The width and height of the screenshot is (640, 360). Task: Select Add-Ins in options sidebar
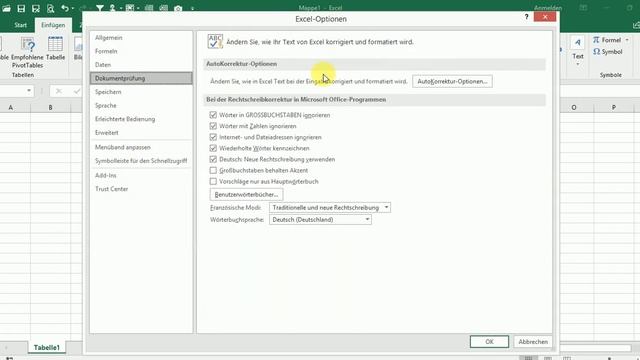(x=141, y=175)
